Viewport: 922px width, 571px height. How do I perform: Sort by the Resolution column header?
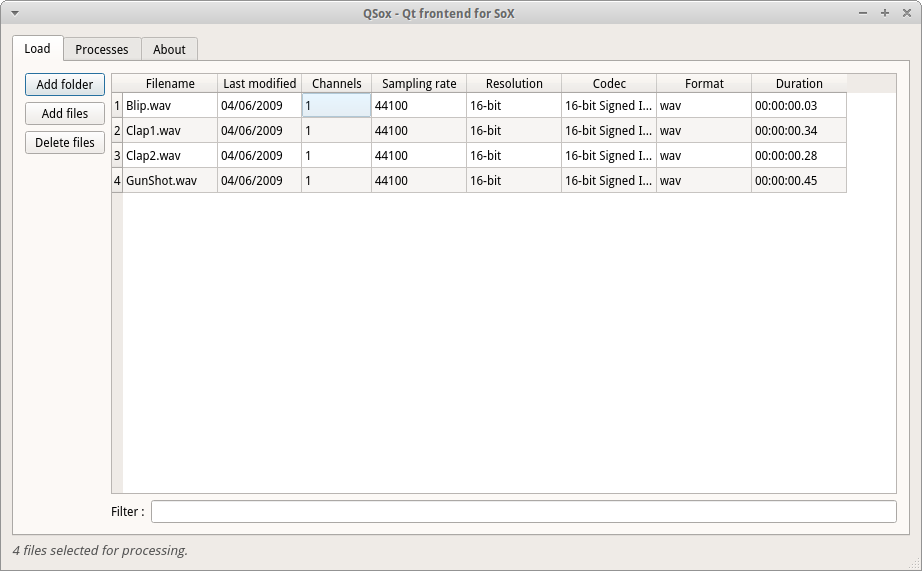click(514, 84)
